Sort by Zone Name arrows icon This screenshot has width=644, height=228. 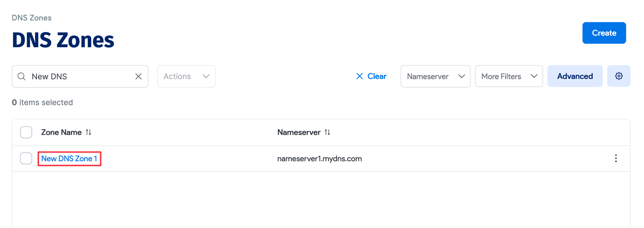[88, 132]
